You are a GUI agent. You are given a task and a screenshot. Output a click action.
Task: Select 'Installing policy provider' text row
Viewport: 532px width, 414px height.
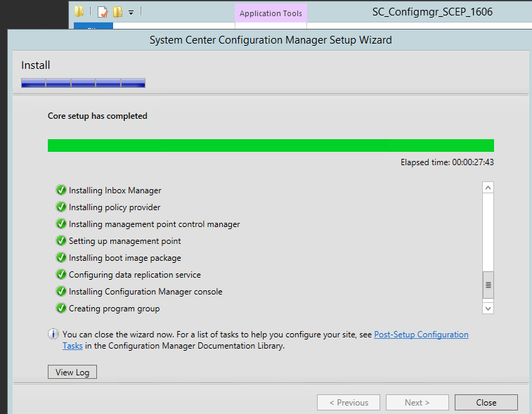coord(115,207)
